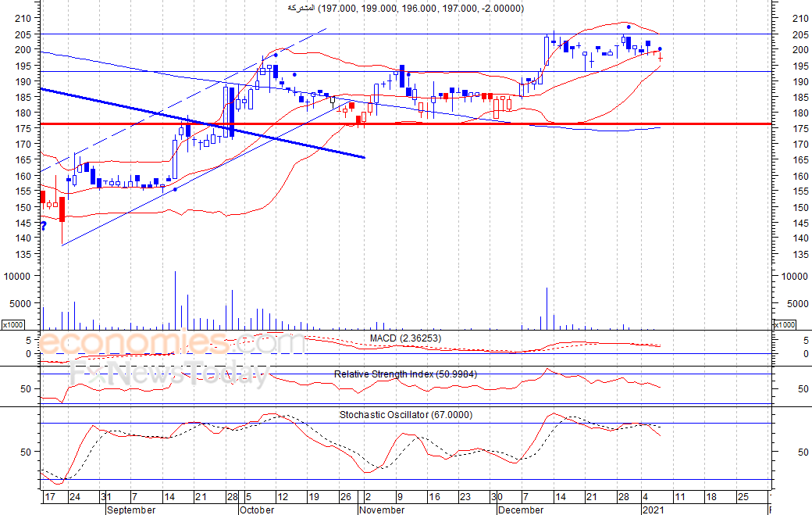Click the November month label
This screenshot has width=812, height=515.
tap(382, 510)
